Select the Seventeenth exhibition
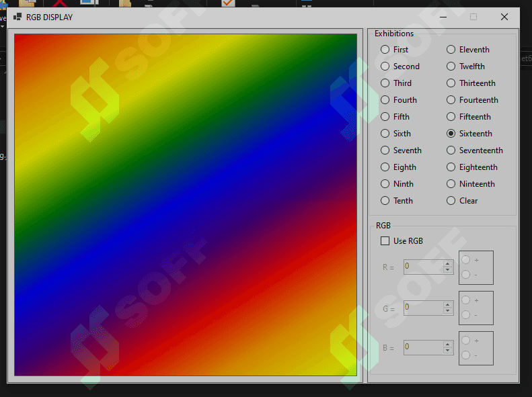Viewport: 532px width, 397px height. [x=451, y=150]
